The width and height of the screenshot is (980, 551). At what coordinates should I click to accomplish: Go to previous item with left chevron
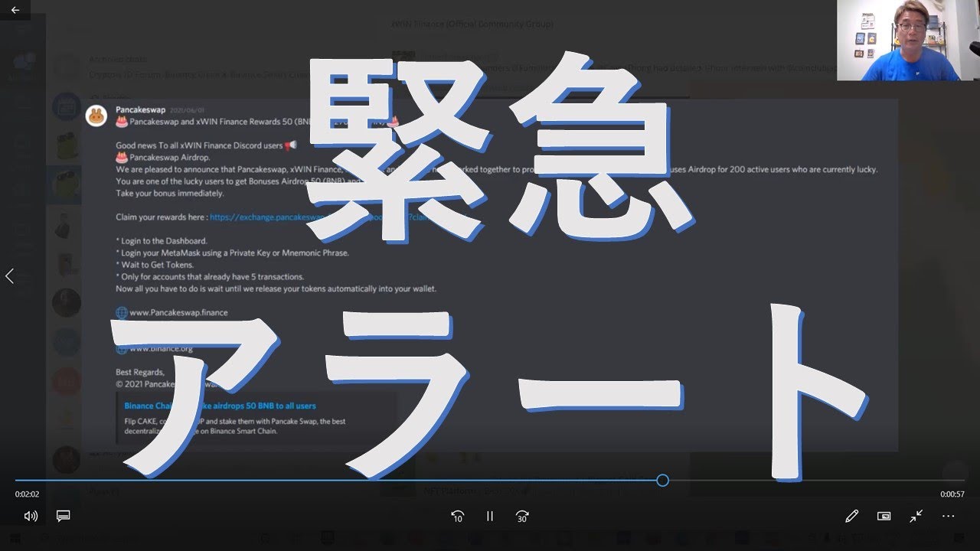point(9,276)
